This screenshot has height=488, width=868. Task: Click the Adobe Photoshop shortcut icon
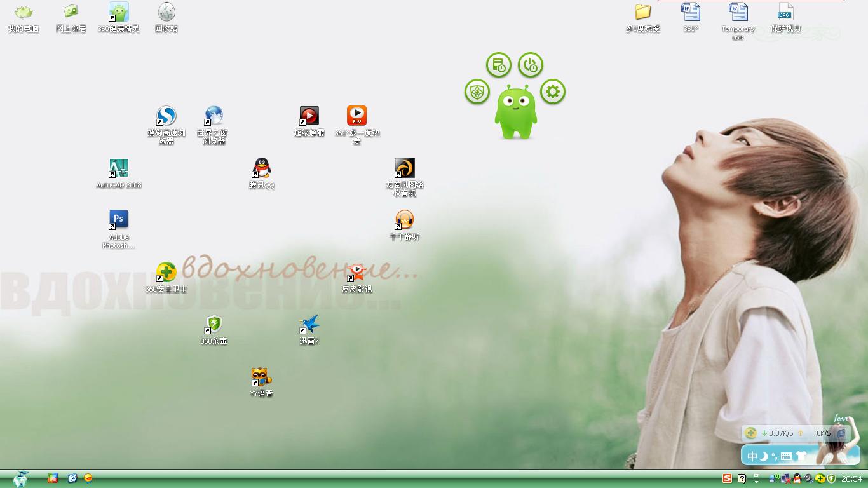click(x=119, y=220)
